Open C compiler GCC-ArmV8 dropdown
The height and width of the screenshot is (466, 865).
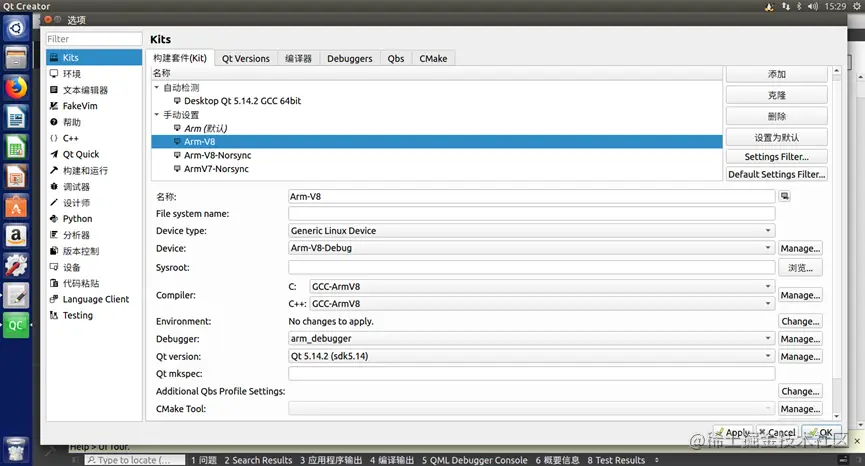tap(542, 287)
